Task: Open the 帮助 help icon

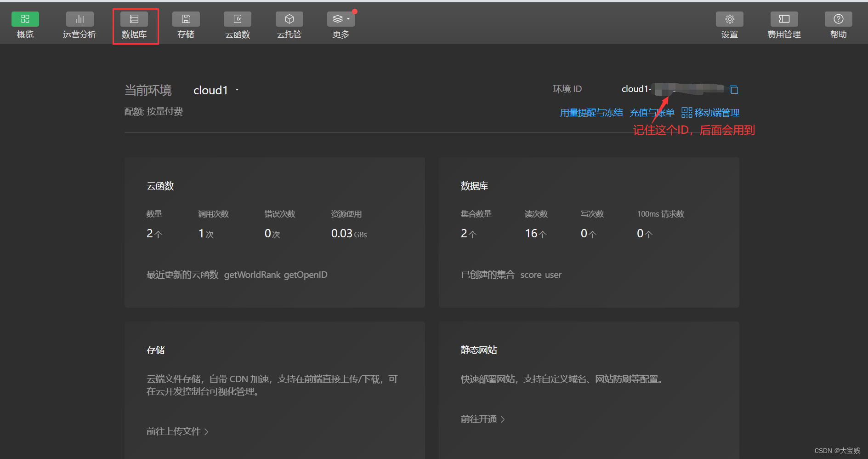Action: tap(838, 19)
